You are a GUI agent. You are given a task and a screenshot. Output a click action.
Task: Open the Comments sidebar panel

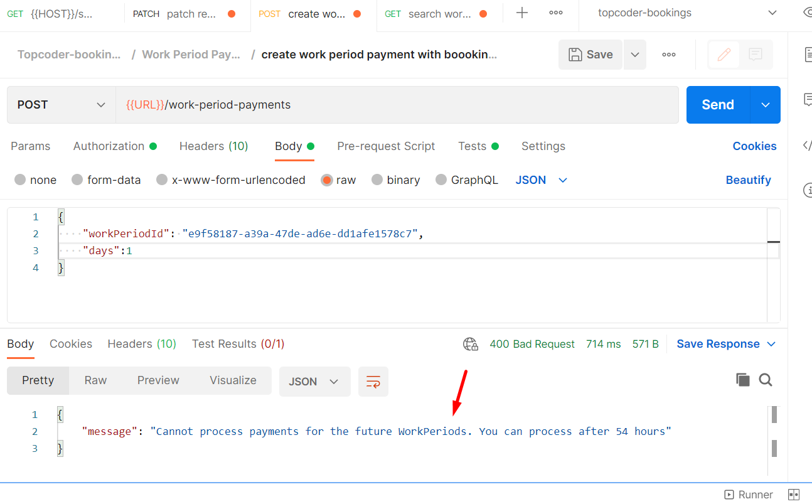pyautogui.click(x=808, y=99)
